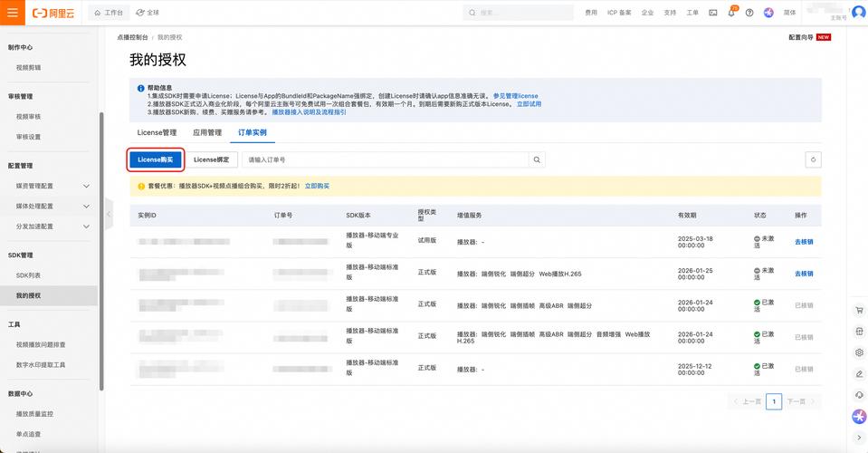Collapse the left navigation panel handle

click(109, 214)
